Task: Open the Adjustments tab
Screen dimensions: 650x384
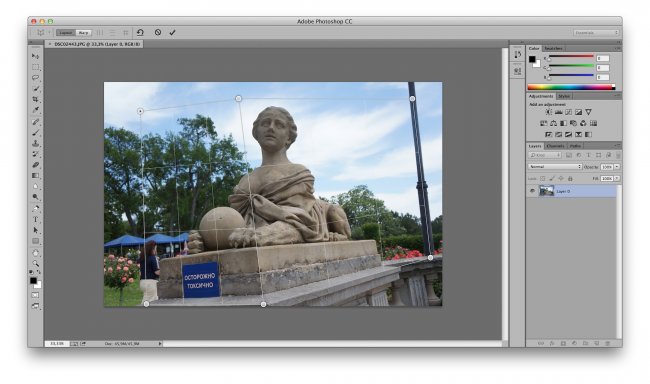Action: tap(541, 96)
